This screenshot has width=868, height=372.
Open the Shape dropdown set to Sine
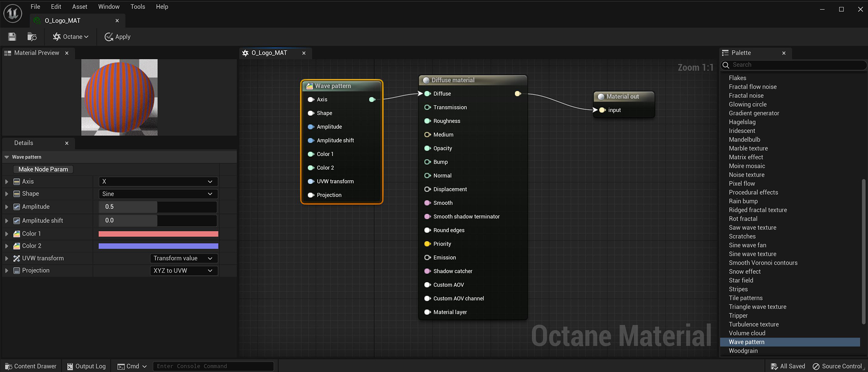(158, 194)
